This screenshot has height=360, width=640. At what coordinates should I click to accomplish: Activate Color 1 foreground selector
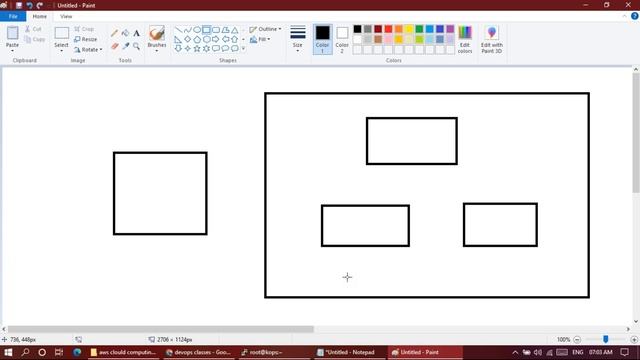[322, 39]
